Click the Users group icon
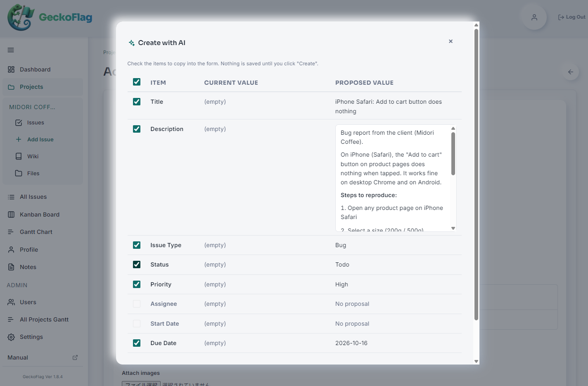The image size is (588, 386). click(11, 302)
